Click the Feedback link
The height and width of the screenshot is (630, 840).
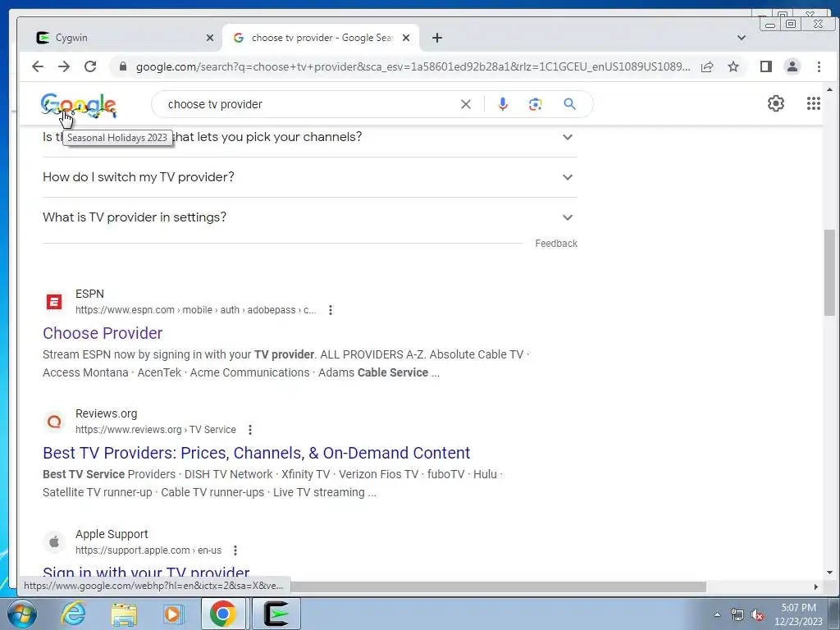(556, 243)
